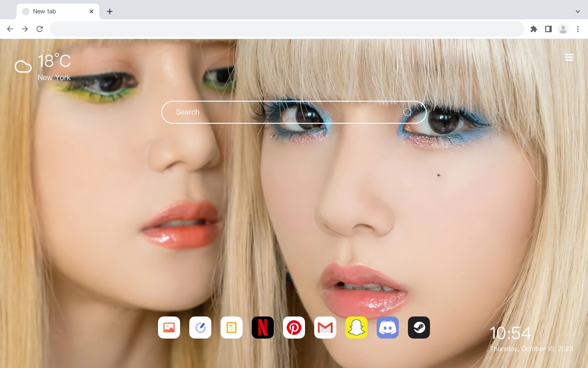Click the Thursday, October 10, 2023 date
The image size is (588, 368).
coord(531,349)
